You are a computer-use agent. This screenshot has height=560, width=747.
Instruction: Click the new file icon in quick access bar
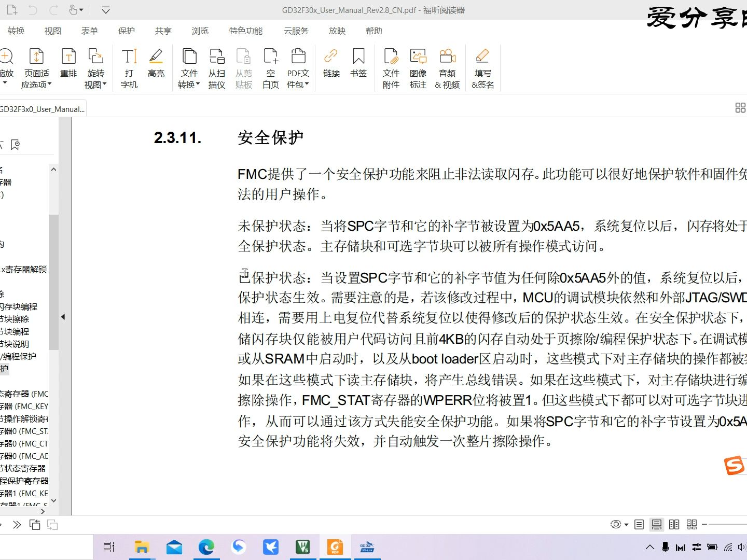pyautogui.click(x=12, y=10)
